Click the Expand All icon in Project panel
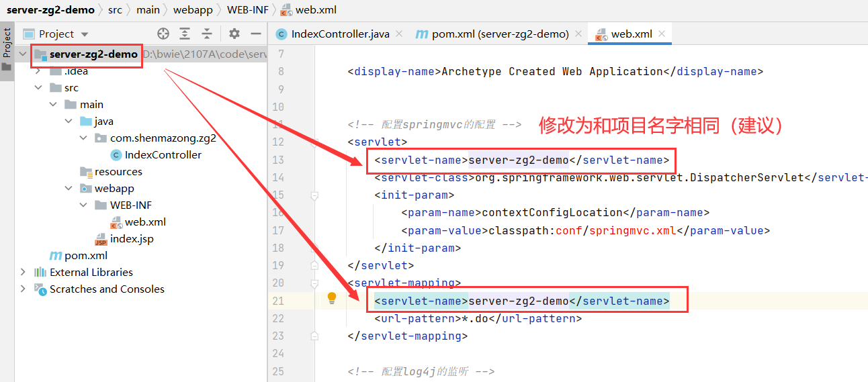This screenshot has height=382, width=868. click(185, 34)
